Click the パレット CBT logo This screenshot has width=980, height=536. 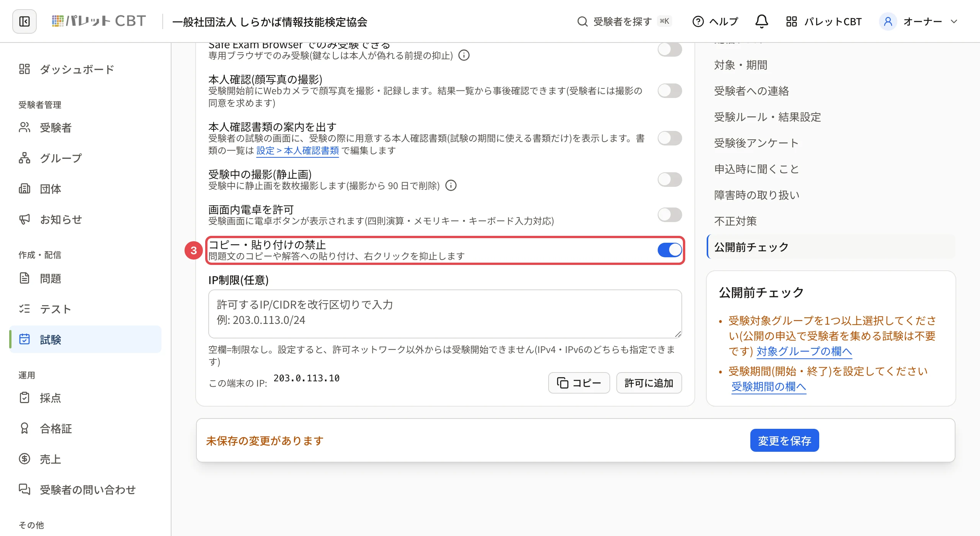click(x=99, y=21)
